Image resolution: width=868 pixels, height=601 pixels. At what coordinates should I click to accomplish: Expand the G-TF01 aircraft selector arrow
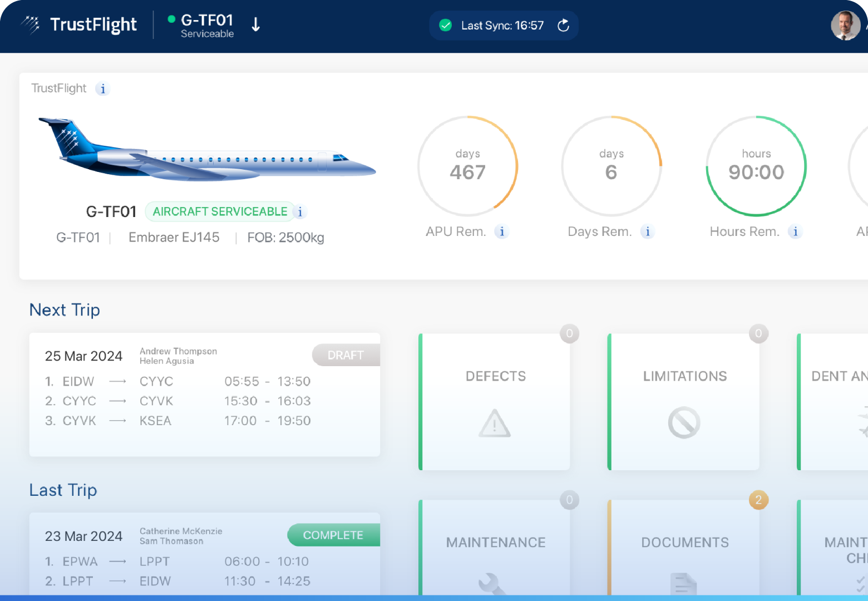[255, 24]
